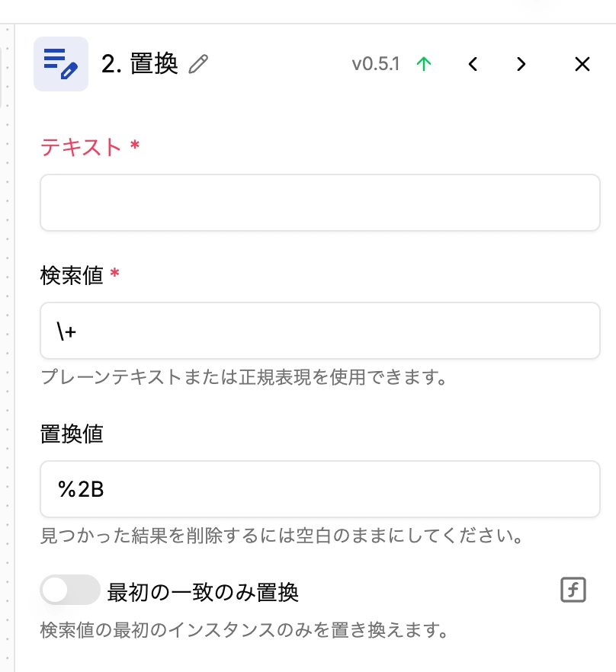Click the regex hint under 検索値

[x=244, y=377]
